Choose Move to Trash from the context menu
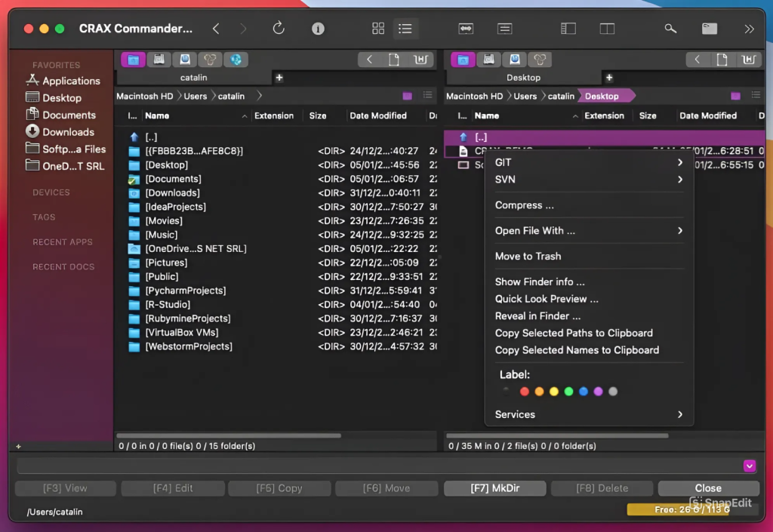The image size is (773, 532). pos(528,257)
